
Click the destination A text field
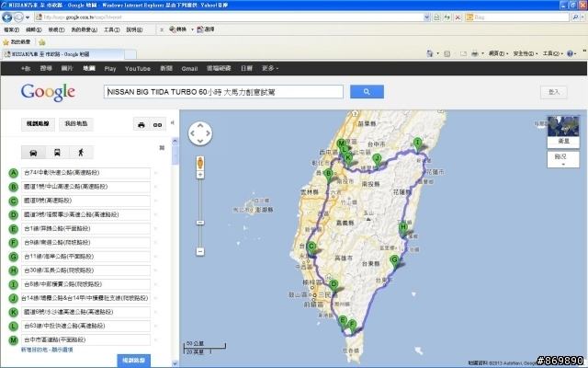point(85,173)
